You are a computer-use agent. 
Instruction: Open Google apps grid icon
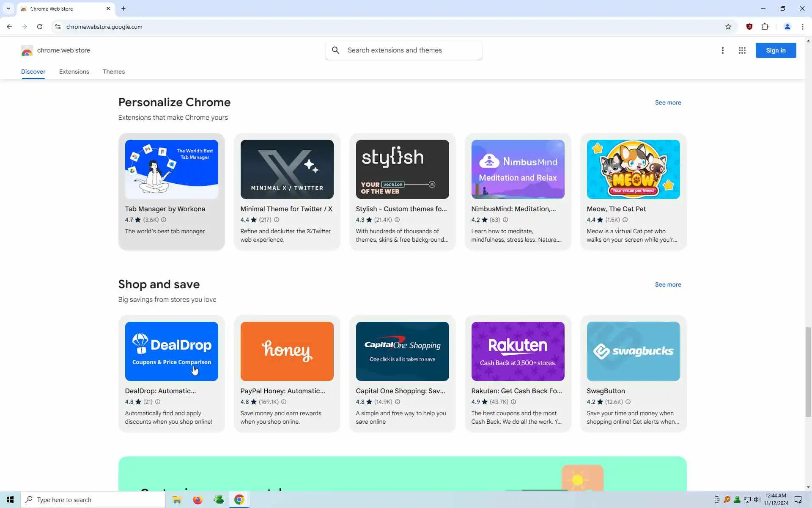742,50
